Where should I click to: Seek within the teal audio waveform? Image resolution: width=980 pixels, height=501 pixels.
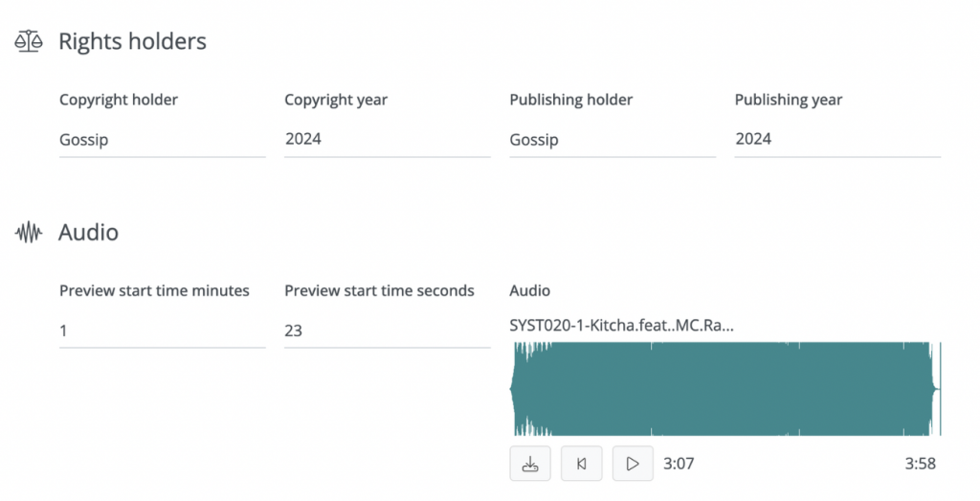click(x=725, y=388)
